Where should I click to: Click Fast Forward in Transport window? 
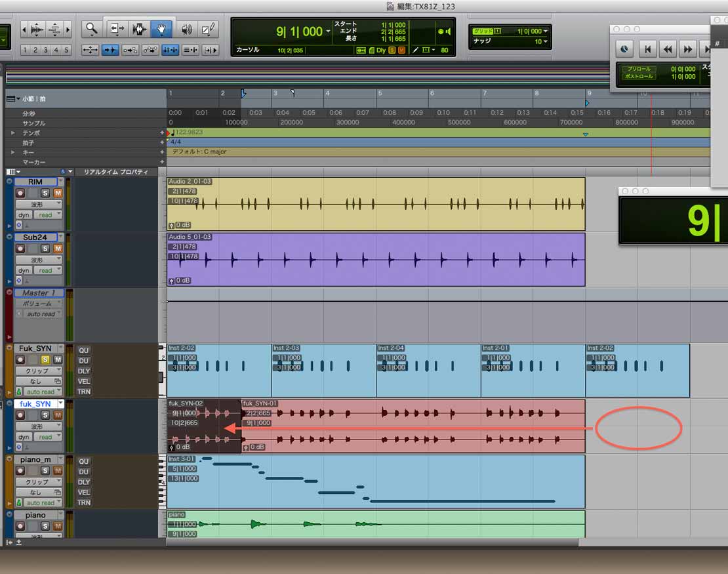click(687, 49)
